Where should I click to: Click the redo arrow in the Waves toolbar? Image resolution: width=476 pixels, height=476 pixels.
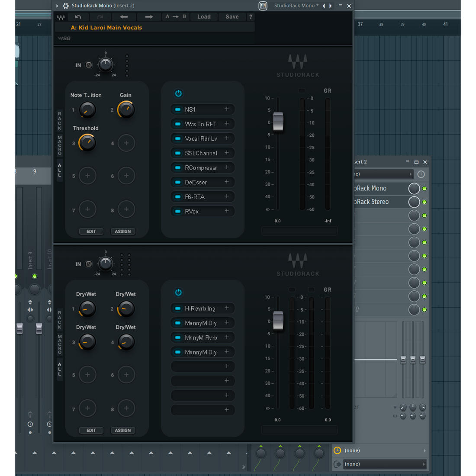100,17
